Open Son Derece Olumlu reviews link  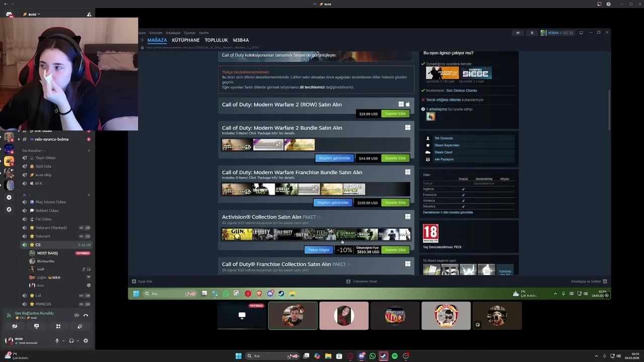coord(461,90)
